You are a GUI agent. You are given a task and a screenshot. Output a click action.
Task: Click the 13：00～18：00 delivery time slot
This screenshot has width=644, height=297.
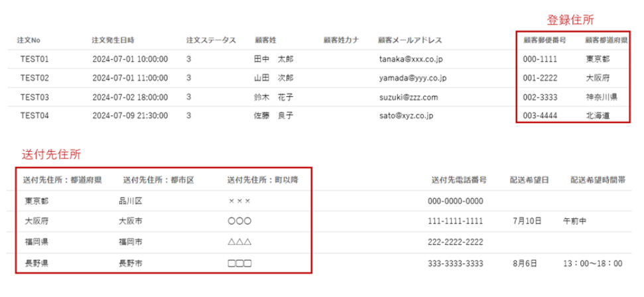[x=592, y=263]
